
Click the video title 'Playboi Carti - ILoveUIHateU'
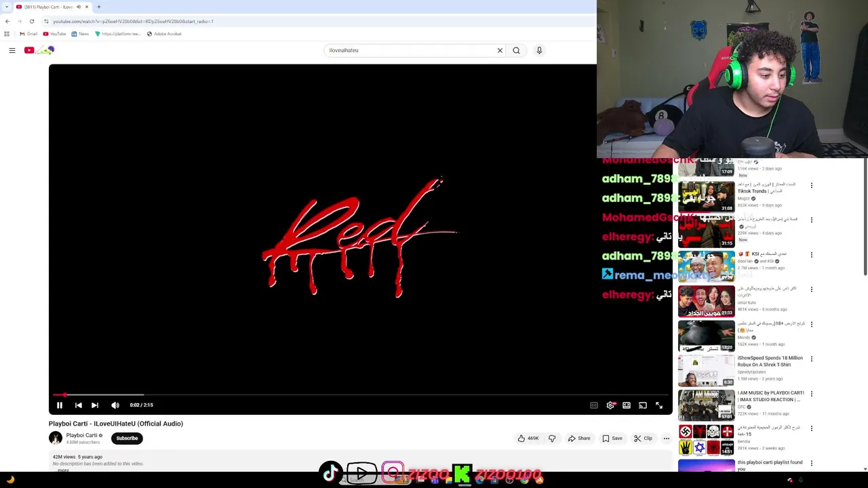(116, 424)
